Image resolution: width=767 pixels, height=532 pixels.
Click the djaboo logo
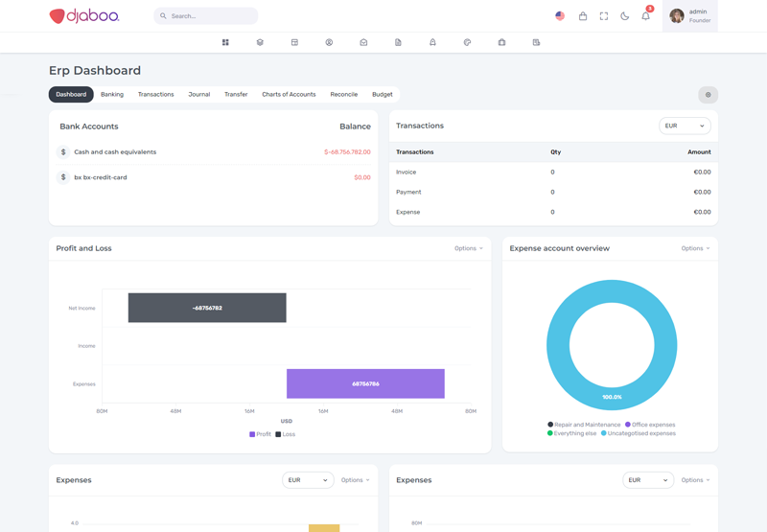pos(84,15)
